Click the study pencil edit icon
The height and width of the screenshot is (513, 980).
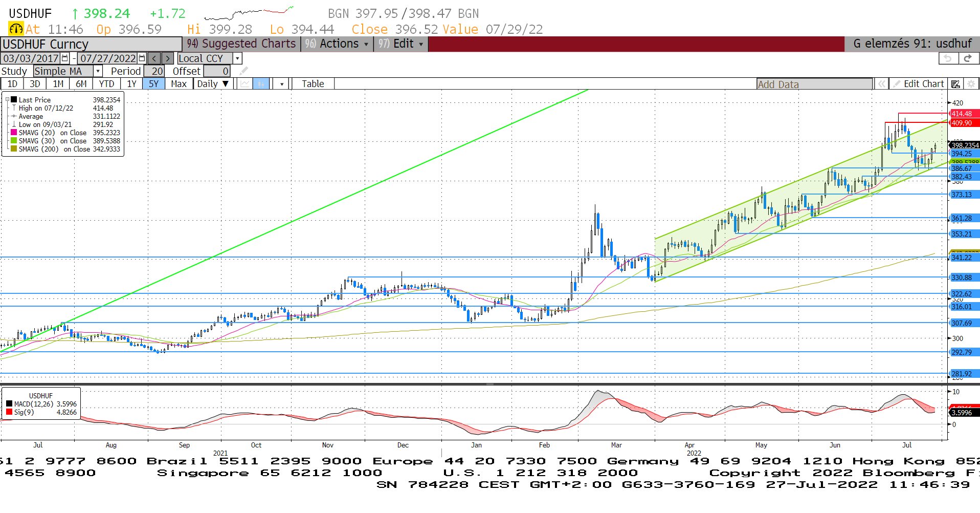pyautogui.click(x=244, y=71)
